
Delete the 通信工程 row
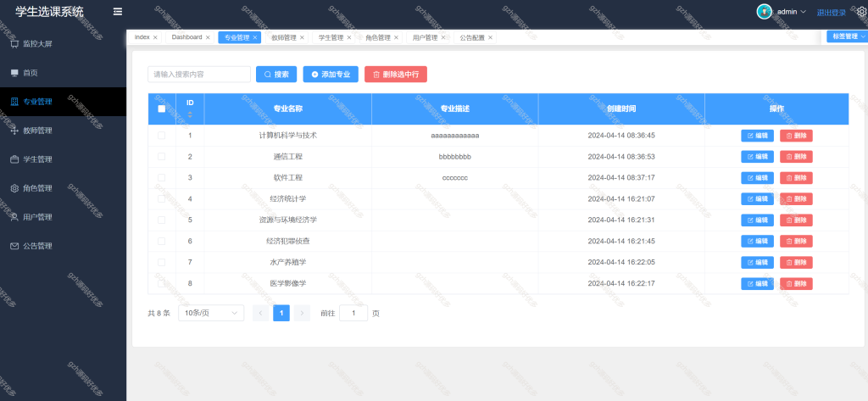(x=796, y=157)
